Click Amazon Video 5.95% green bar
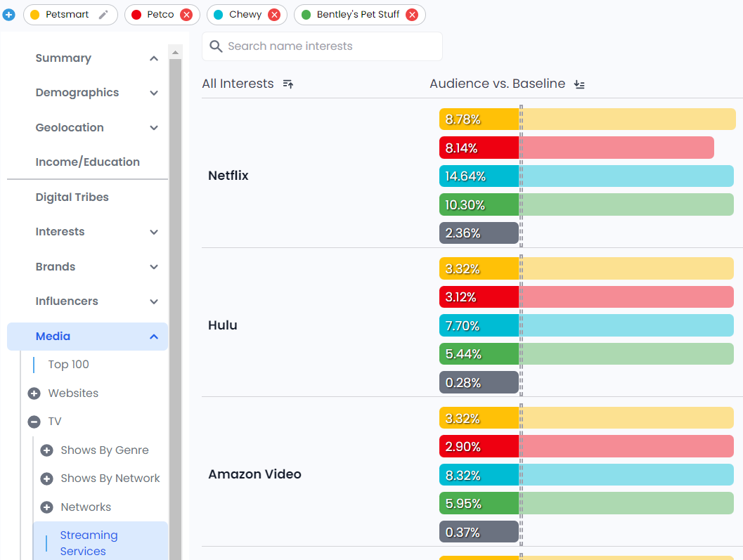The image size is (743, 560). pos(587,503)
